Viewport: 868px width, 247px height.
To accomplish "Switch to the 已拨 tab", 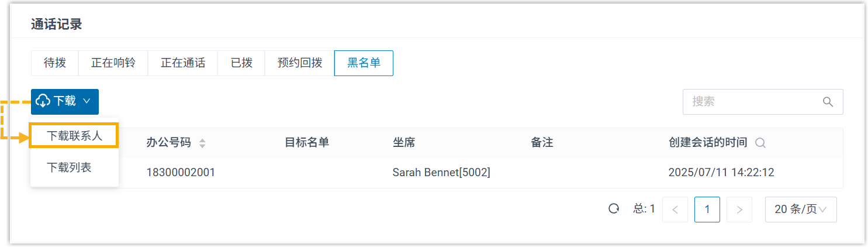I will coord(241,63).
